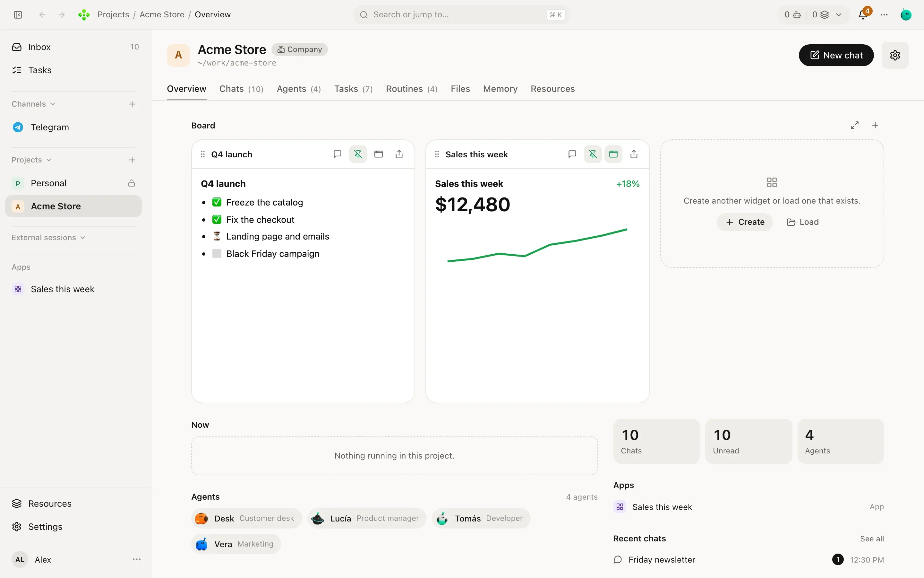Toggle pin on the Q4 launch widget
Image resolution: width=924 pixels, height=578 pixels.
[x=358, y=154]
